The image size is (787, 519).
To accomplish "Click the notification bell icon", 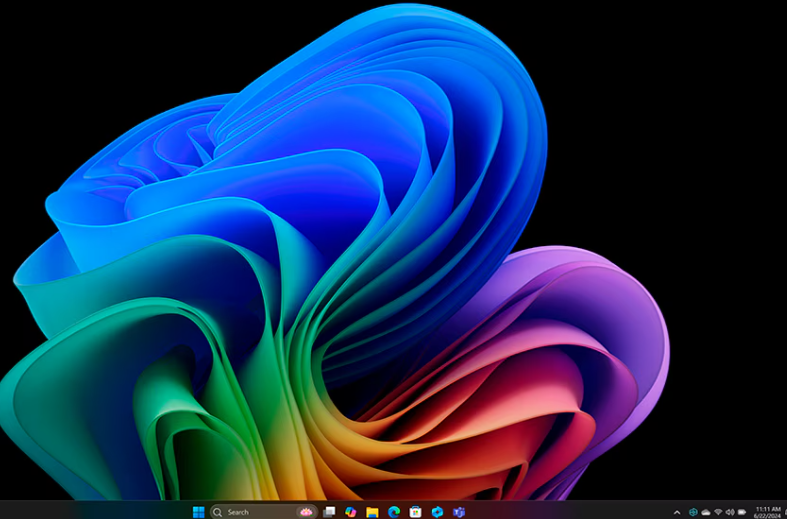I will pos(784,512).
